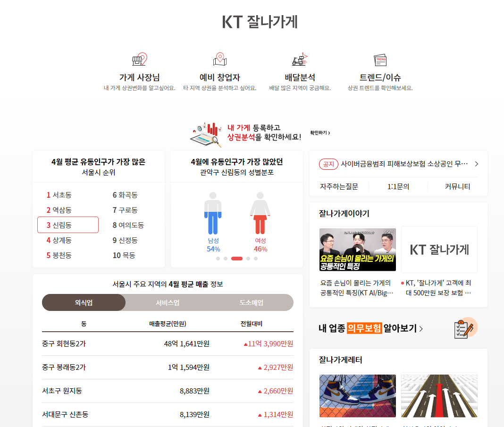Open the 예비 창업자 map pin icon
Image resolution: width=504 pixels, height=427 pixels.
[x=220, y=59]
